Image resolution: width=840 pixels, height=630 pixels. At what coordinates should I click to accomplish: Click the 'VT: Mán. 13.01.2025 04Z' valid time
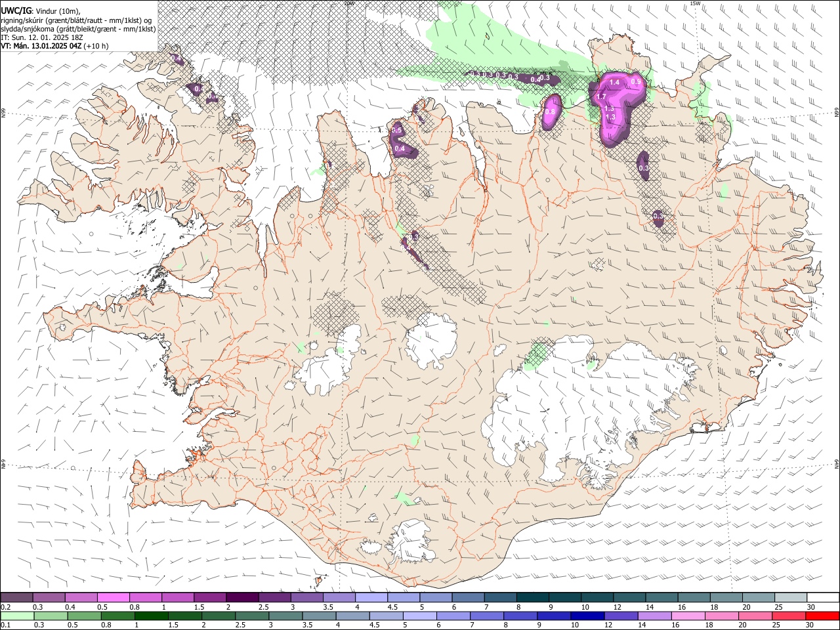click(41, 46)
